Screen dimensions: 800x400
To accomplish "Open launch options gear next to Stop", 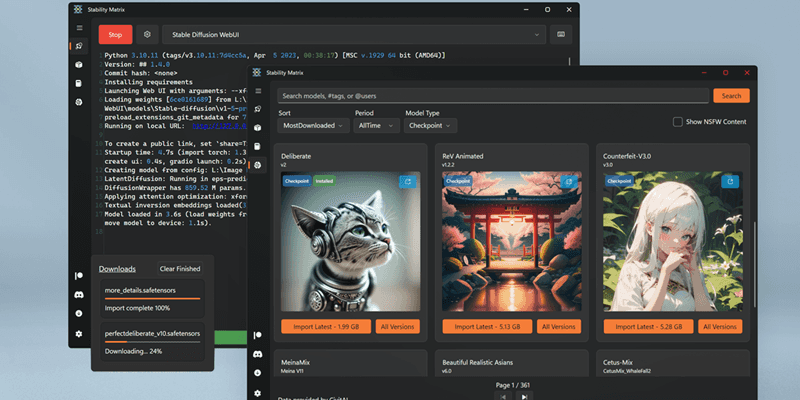I will tap(147, 34).
